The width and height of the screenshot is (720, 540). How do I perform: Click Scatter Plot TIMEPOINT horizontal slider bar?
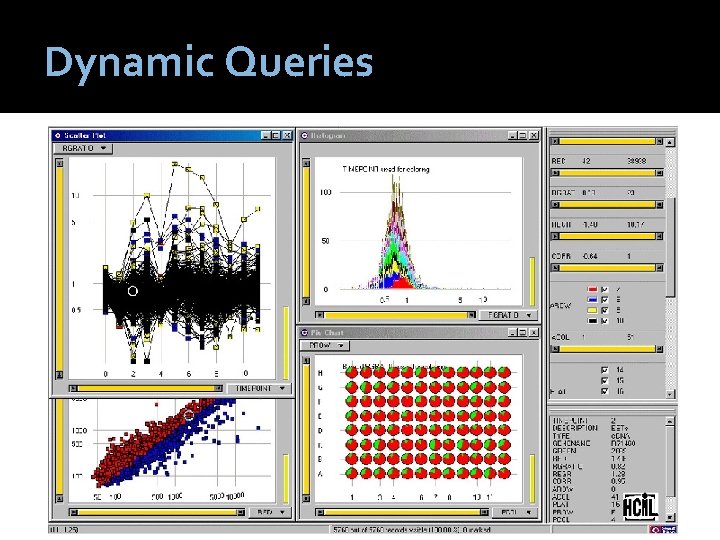coord(146,388)
